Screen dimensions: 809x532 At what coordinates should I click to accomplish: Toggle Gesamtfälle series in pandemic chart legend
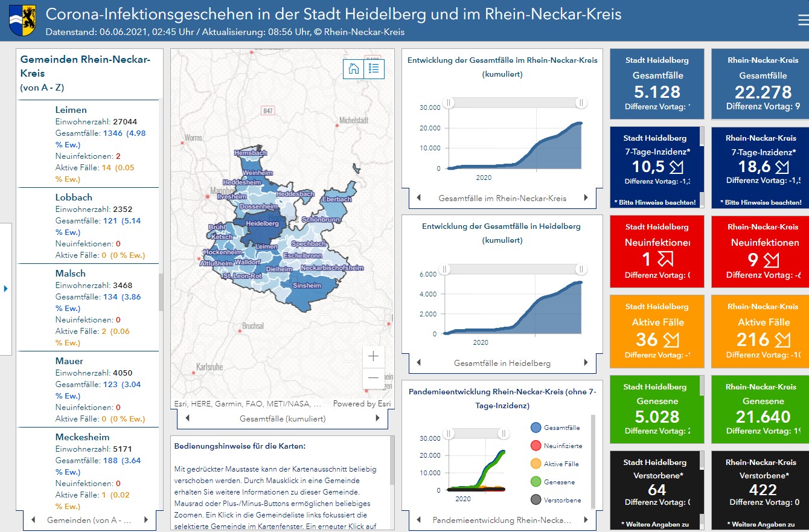(536, 428)
